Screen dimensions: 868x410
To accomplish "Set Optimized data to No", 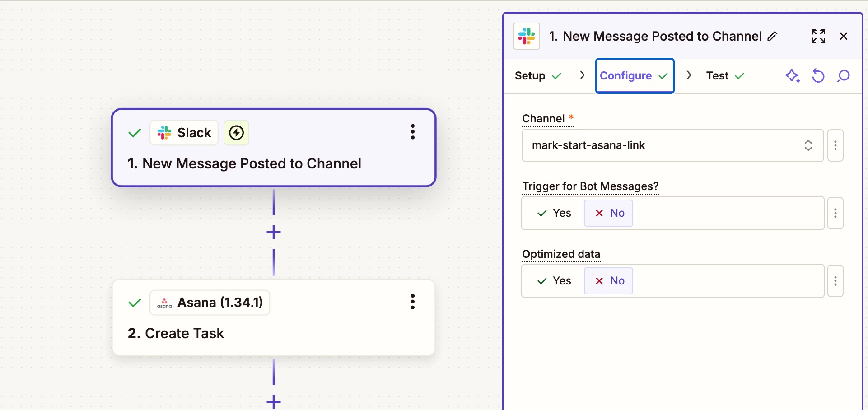I will pyautogui.click(x=608, y=281).
